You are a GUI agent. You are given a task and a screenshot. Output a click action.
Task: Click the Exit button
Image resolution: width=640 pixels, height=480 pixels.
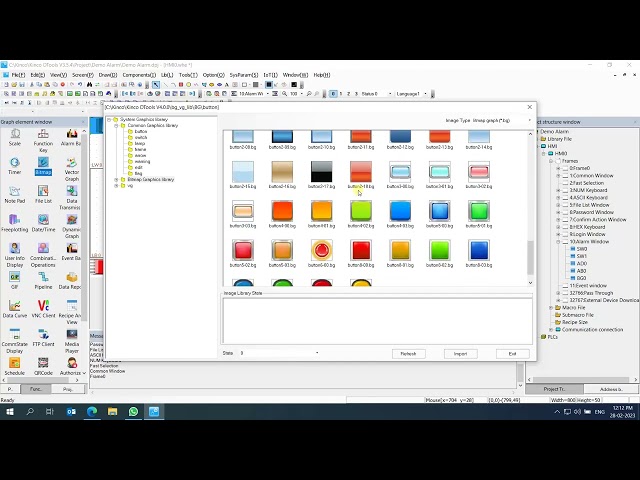(x=513, y=354)
